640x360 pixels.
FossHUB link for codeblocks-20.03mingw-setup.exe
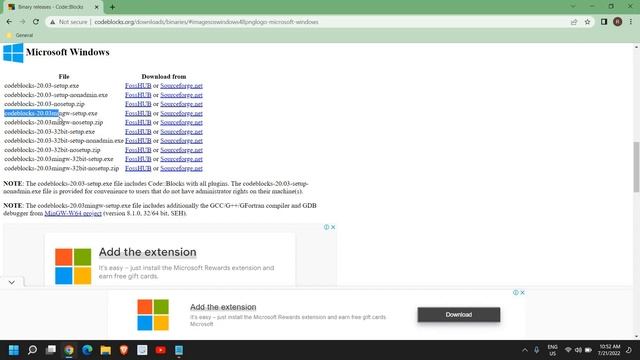[138, 113]
